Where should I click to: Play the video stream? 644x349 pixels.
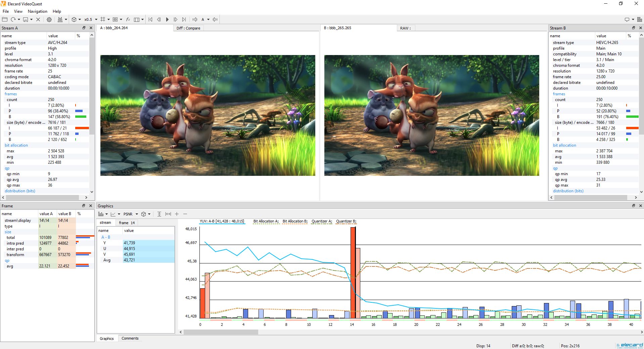(x=167, y=19)
